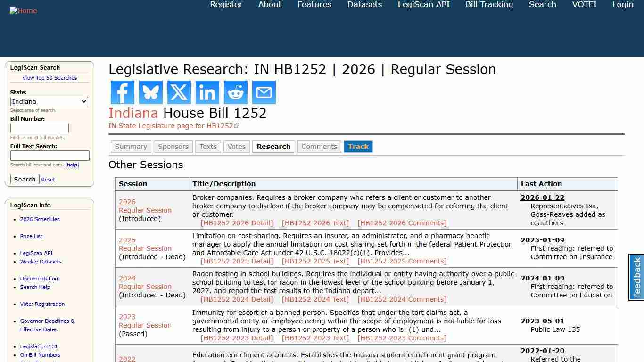Open the feedback sidebar tab
This screenshot has height=362, width=644.
(636, 278)
